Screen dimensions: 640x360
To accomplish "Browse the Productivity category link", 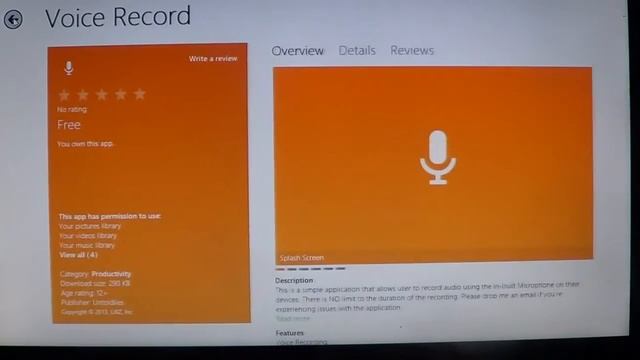I will coord(111,274).
